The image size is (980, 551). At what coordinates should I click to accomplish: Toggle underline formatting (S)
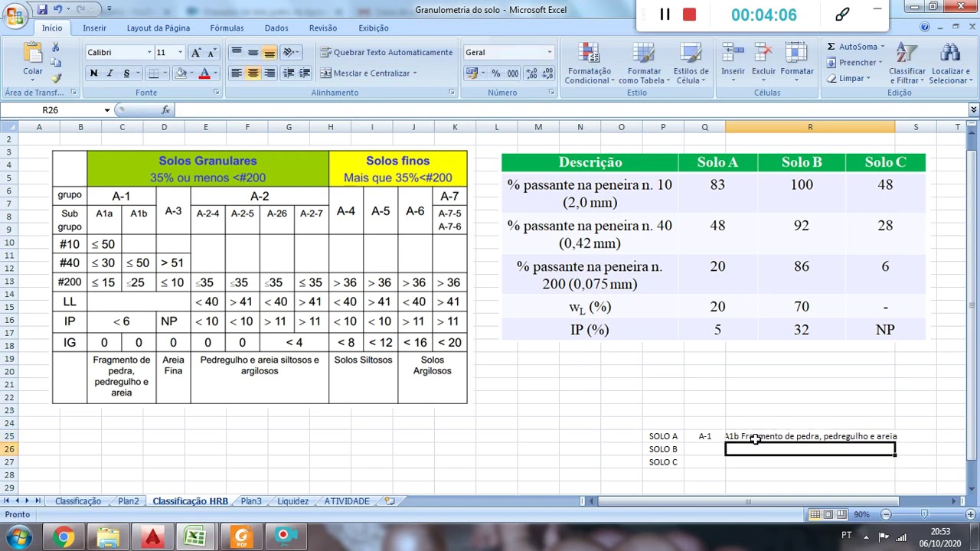pyautogui.click(x=126, y=73)
